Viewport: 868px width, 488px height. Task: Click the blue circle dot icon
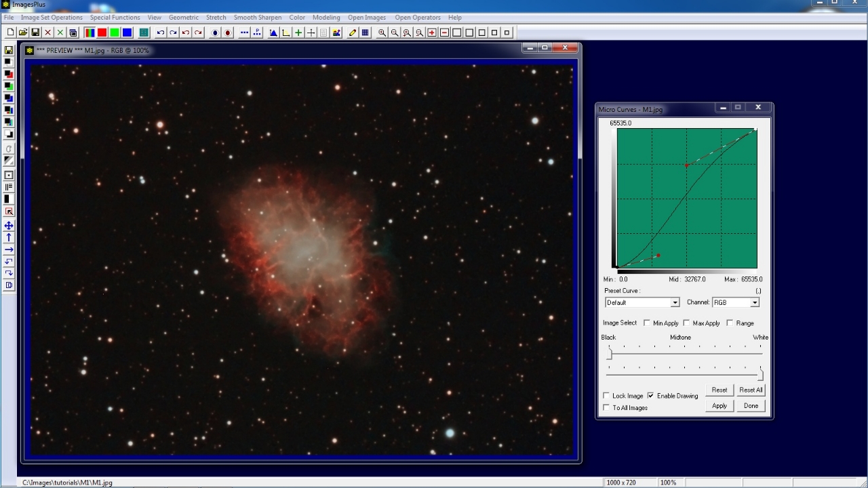point(215,33)
